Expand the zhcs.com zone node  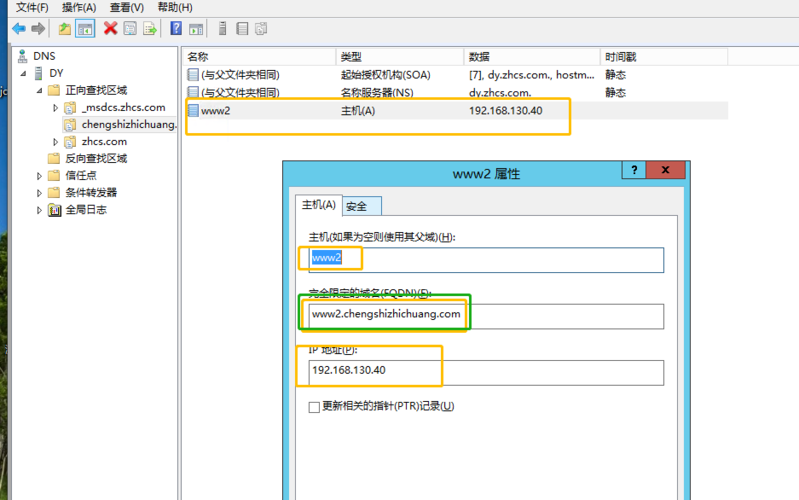pyautogui.click(x=56, y=142)
